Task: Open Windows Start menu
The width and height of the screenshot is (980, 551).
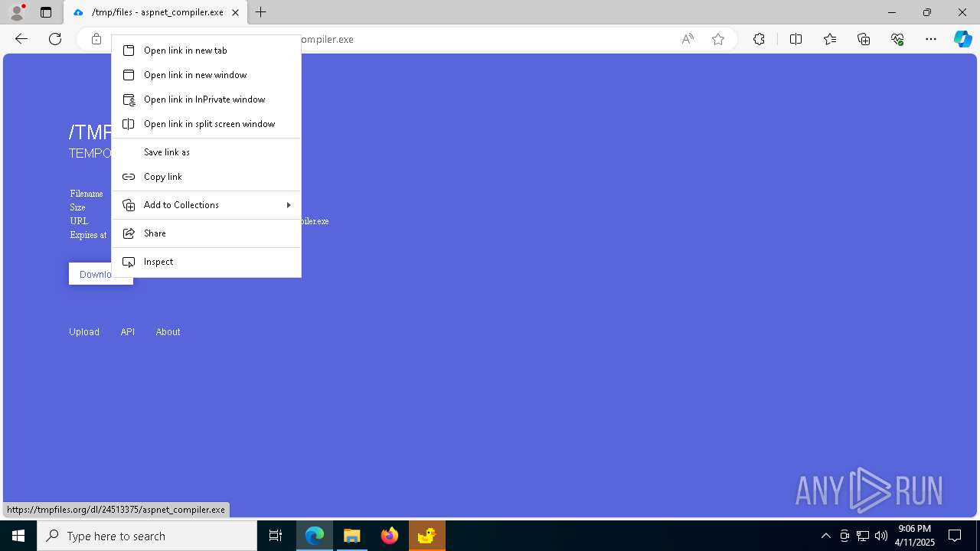Action: (x=18, y=536)
